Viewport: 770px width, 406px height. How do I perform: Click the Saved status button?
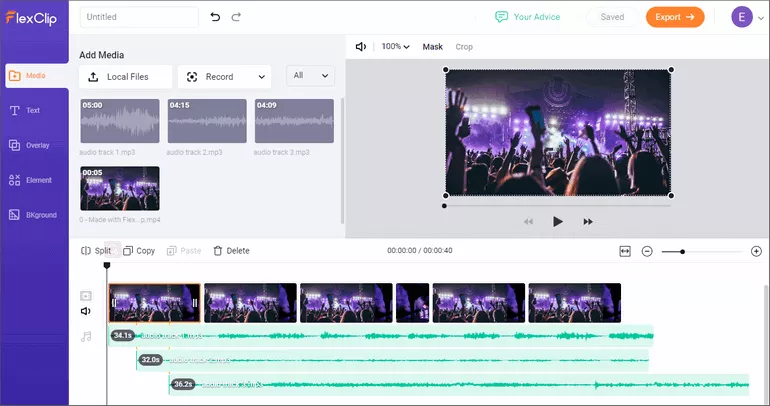pos(612,17)
